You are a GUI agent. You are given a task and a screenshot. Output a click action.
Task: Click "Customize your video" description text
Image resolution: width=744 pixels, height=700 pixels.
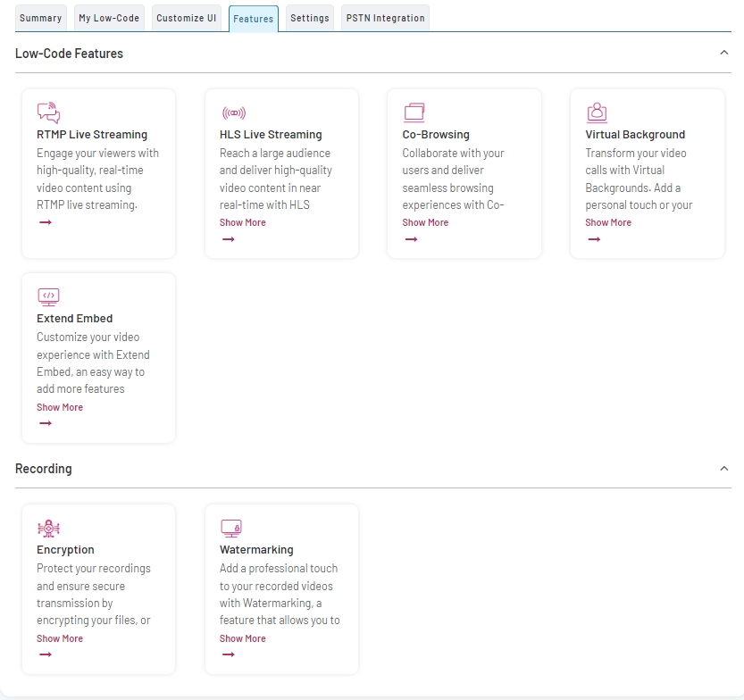coord(88,337)
